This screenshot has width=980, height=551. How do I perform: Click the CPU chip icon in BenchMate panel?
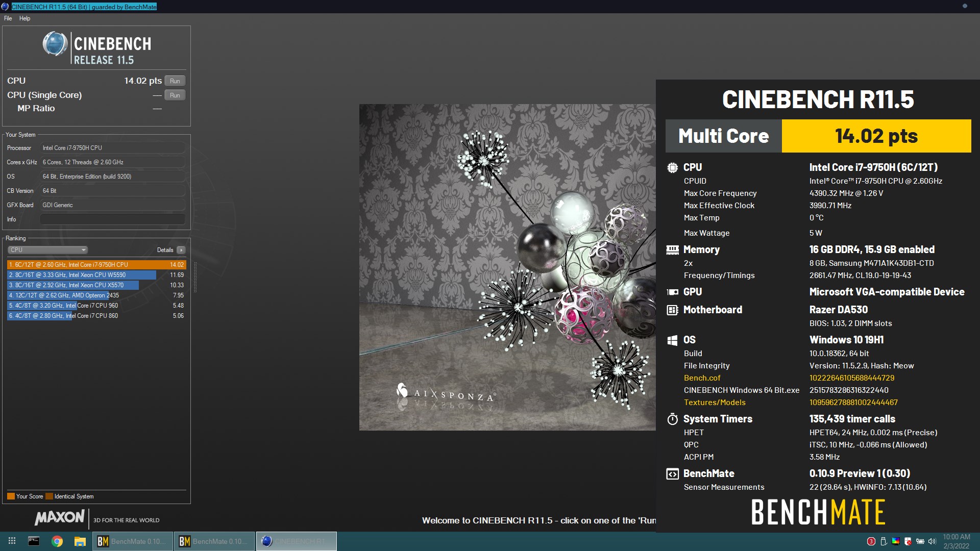672,167
